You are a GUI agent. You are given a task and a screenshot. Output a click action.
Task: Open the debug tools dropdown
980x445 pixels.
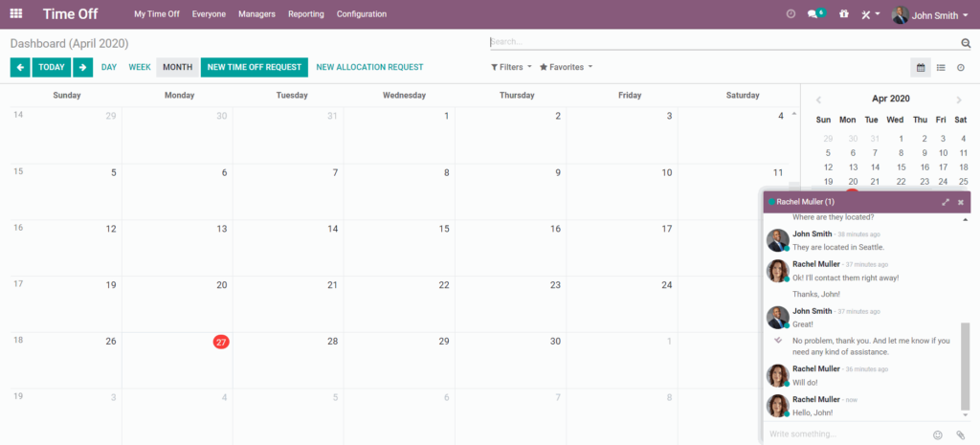870,14
